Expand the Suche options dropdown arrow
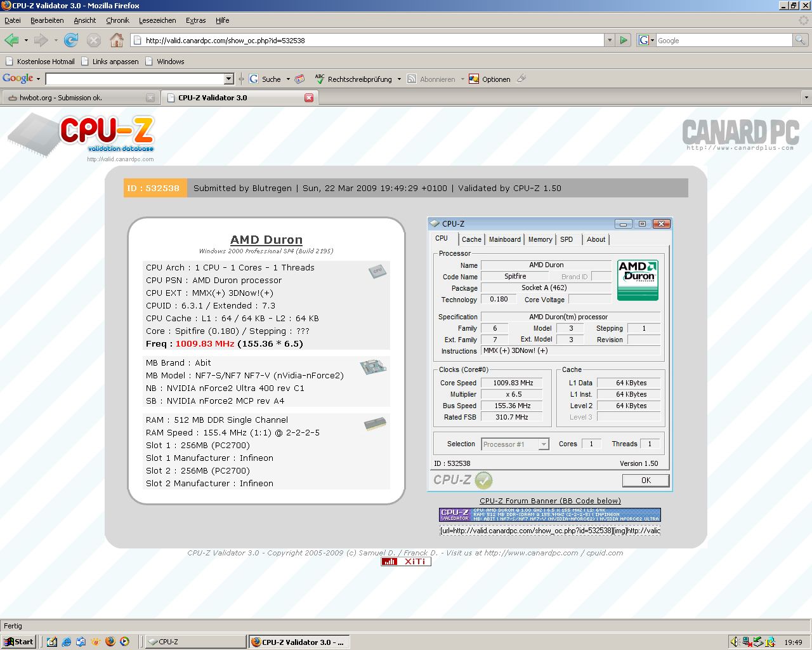Viewport: 812px width, 650px height. [x=288, y=79]
